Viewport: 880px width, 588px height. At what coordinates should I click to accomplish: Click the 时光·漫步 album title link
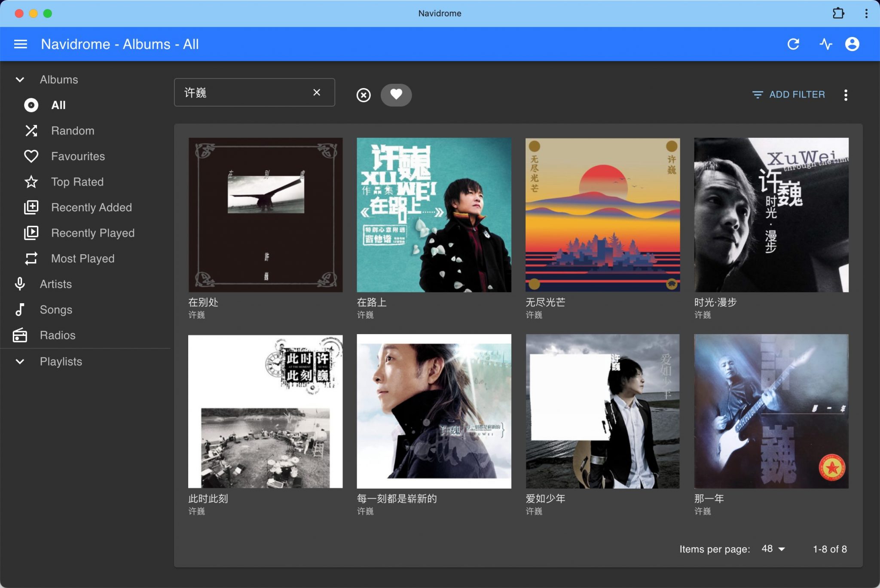coord(715,302)
